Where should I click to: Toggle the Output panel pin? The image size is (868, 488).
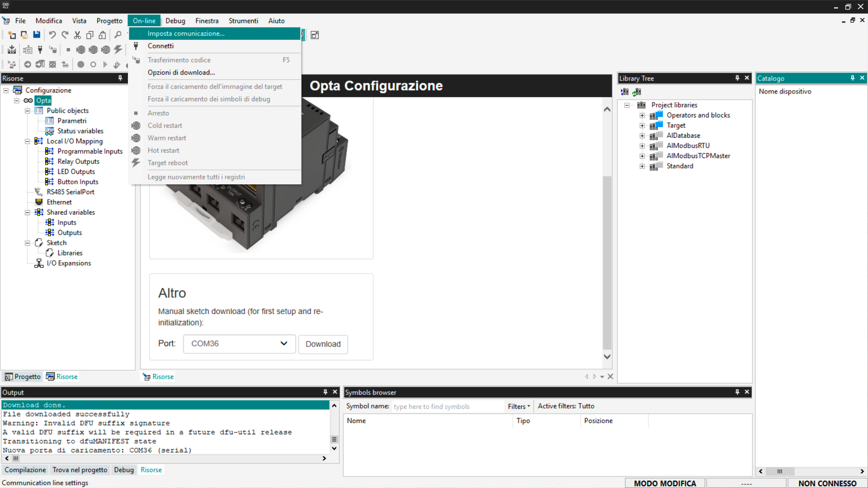point(325,392)
